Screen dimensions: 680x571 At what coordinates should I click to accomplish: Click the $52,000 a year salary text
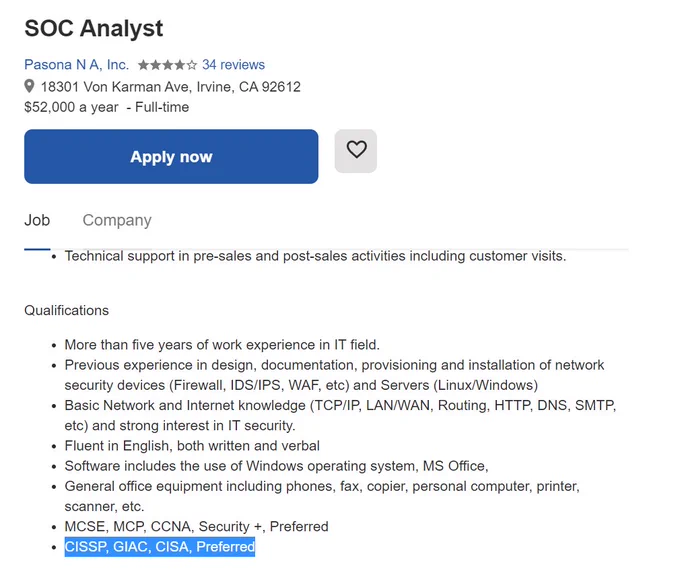point(71,107)
